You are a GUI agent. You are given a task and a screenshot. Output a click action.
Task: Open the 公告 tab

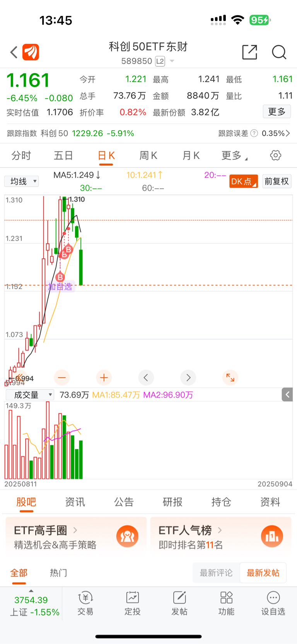click(x=124, y=502)
